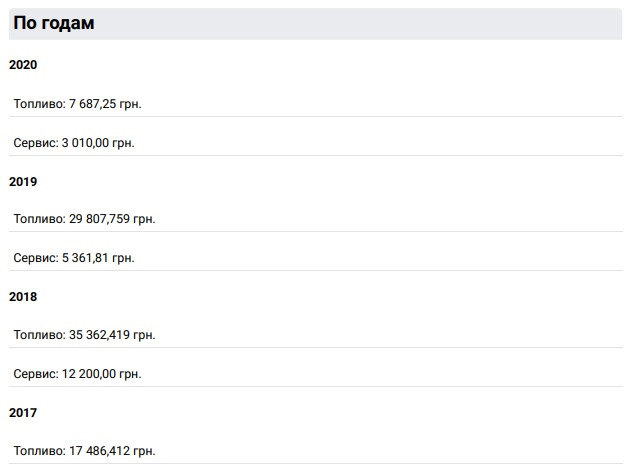Select the 2020 year heading
The width and height of the screenshot is (629, 467).
point(23,65)
